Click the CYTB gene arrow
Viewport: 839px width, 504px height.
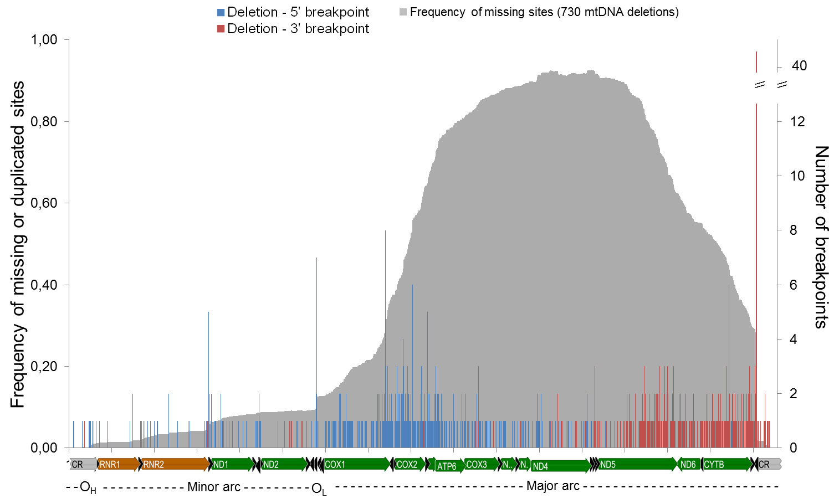click(x=727, y=464)
